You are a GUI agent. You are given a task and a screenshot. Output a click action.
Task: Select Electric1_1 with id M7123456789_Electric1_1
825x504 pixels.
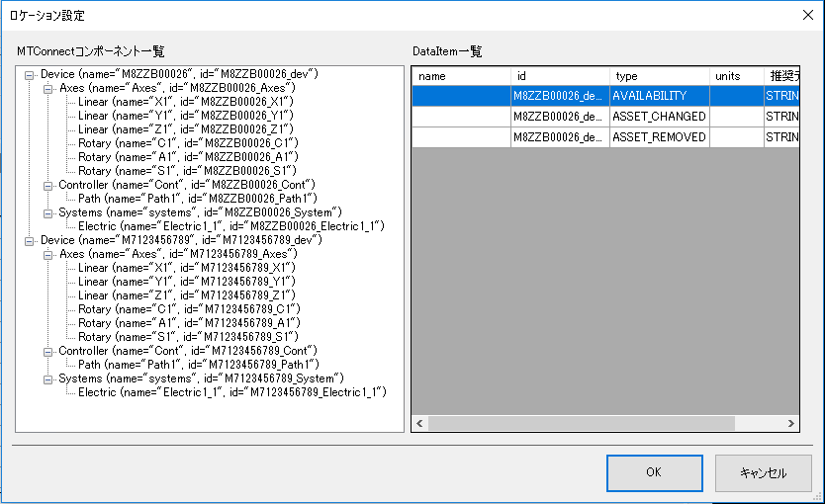pos(232,392)
